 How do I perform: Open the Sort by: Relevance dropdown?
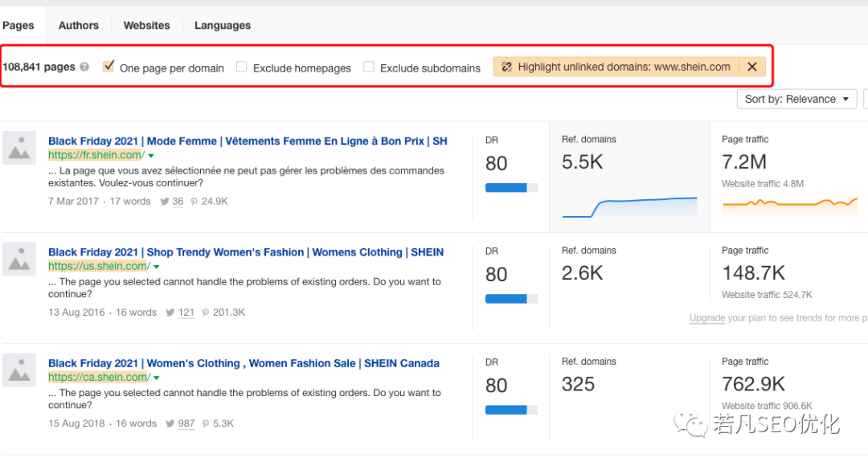[x=796, y=99]
